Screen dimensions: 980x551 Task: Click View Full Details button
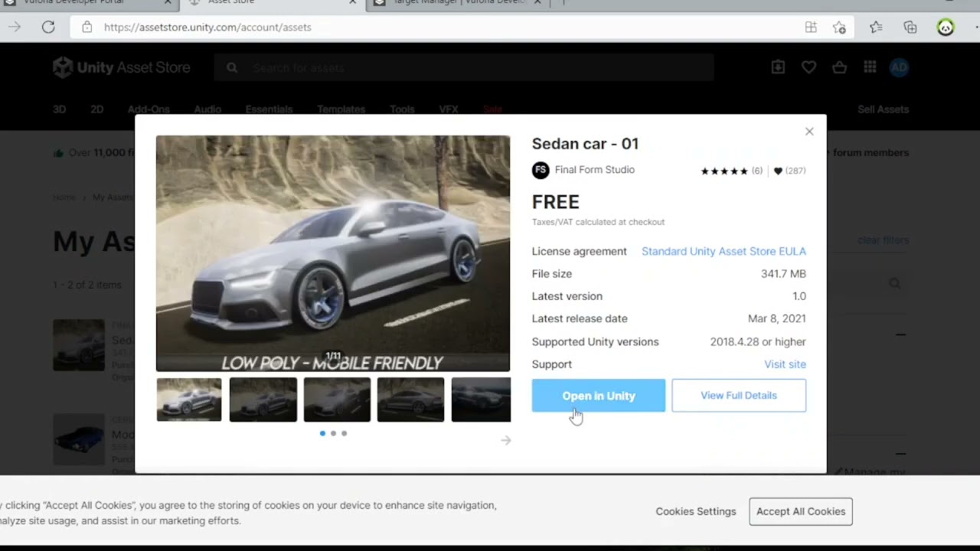(x=739, y=396)
